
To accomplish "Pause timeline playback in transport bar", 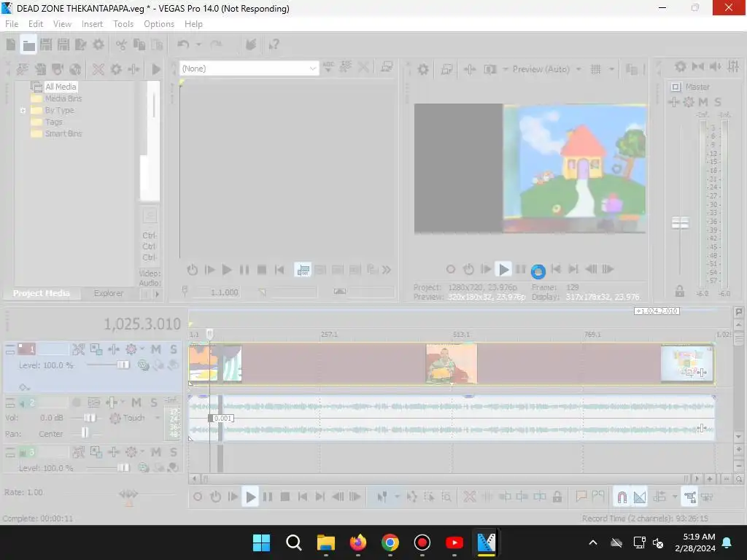I will coord(268,497).
